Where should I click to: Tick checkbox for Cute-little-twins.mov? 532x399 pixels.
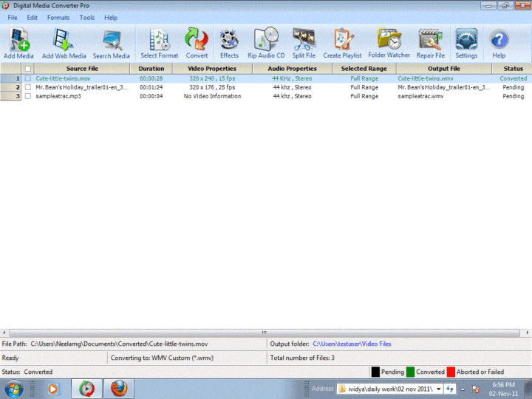tap(28, 78)
